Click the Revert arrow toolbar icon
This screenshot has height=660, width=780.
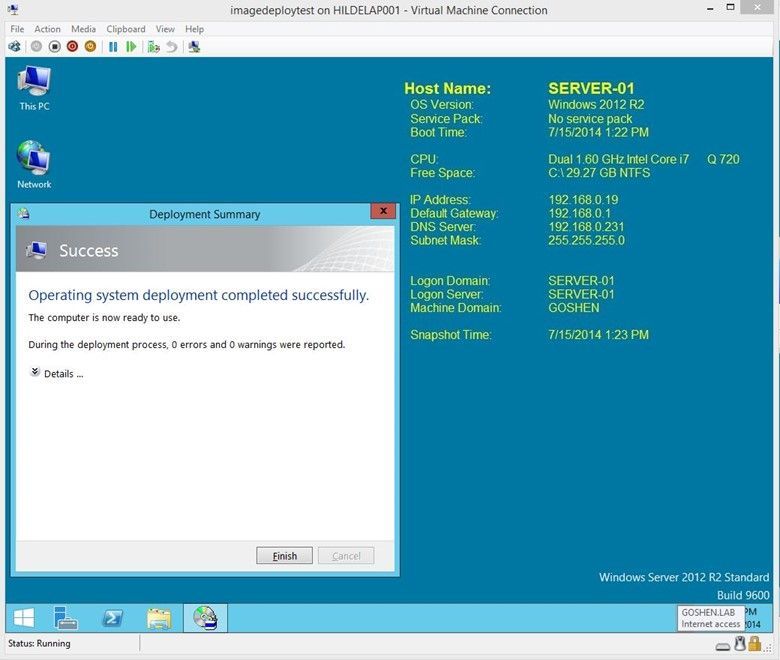click(x=172, y=47)
